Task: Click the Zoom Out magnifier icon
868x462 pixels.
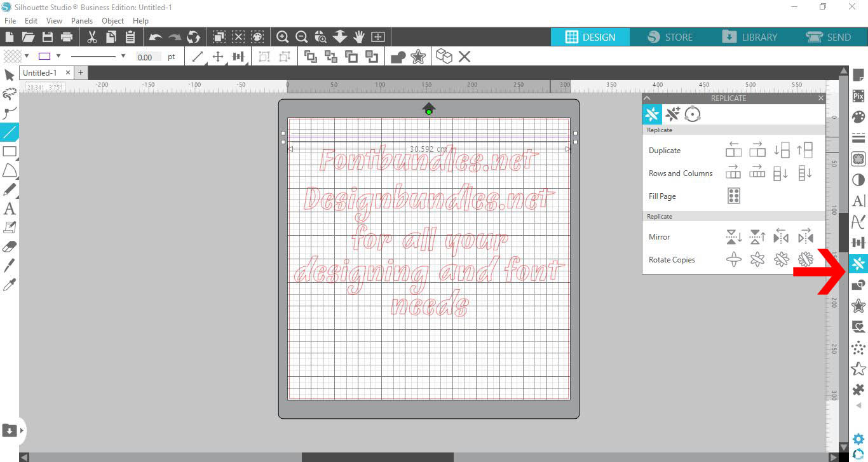Action: (302, 37)
